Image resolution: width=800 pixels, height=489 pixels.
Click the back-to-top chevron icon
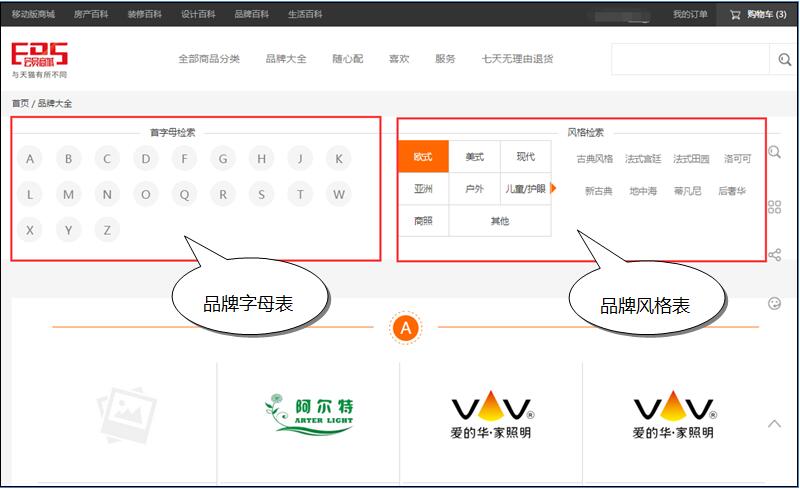774,424
